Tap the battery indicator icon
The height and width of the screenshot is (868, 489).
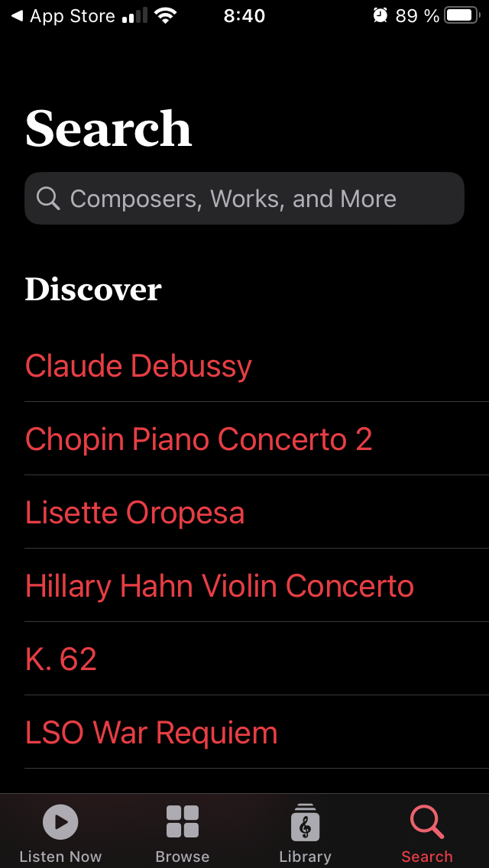461,16
